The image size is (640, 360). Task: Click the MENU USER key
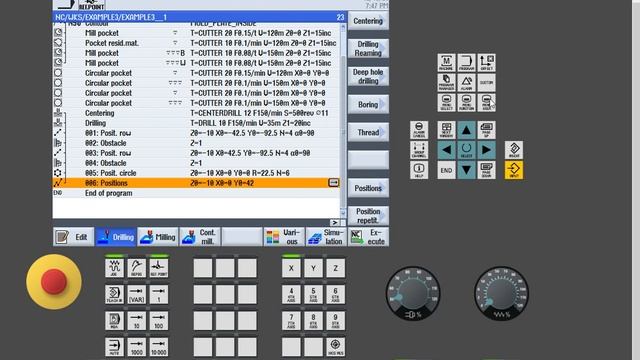click(x=487, y=102)
